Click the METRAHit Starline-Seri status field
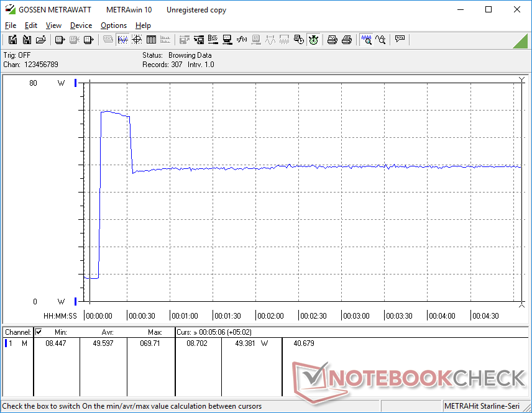Screen dimensions: 532x413 (482, 406)
